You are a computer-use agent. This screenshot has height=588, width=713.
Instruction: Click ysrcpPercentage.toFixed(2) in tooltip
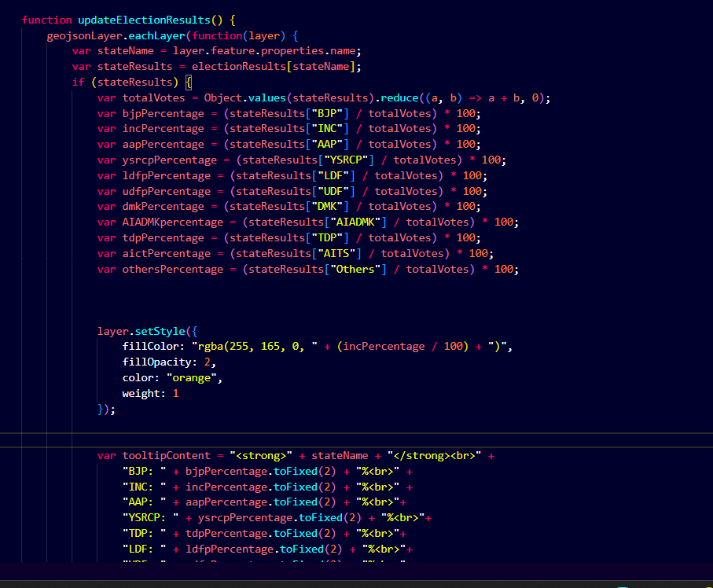(280, 518)
